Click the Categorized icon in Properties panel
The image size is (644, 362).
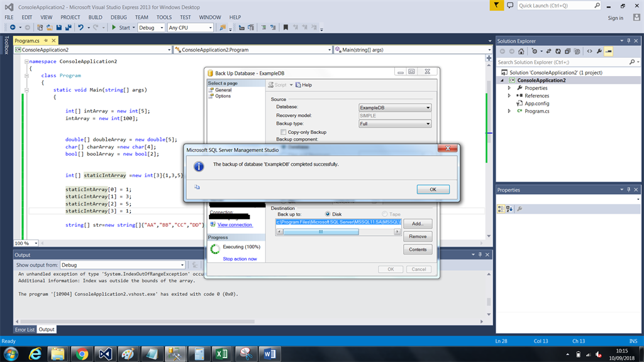[x=501, y=209]
